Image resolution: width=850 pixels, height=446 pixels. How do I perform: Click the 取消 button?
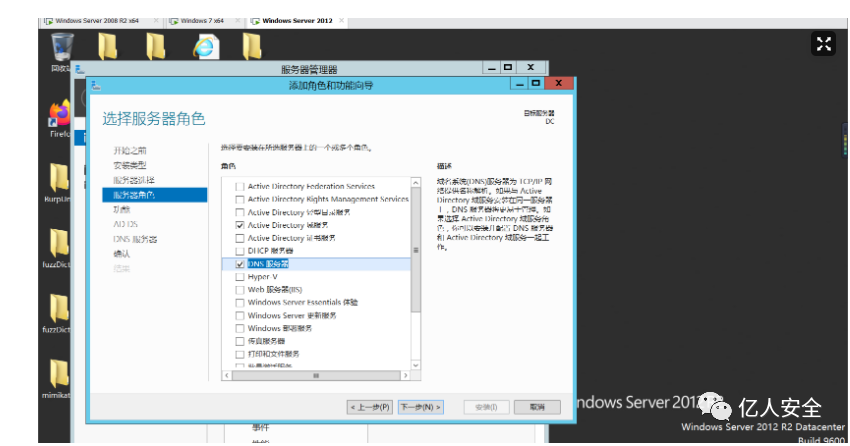pos(537,407)
